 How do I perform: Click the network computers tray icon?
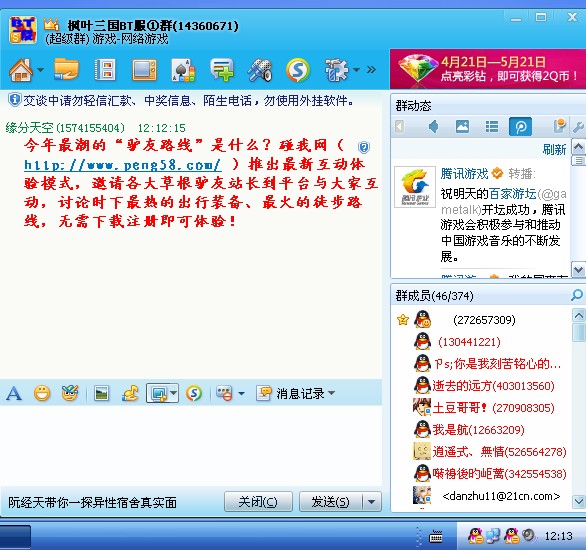[x=493, y=536]
